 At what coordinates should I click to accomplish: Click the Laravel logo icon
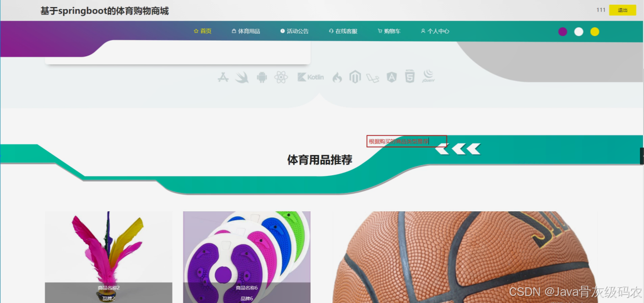coord(373,78)
